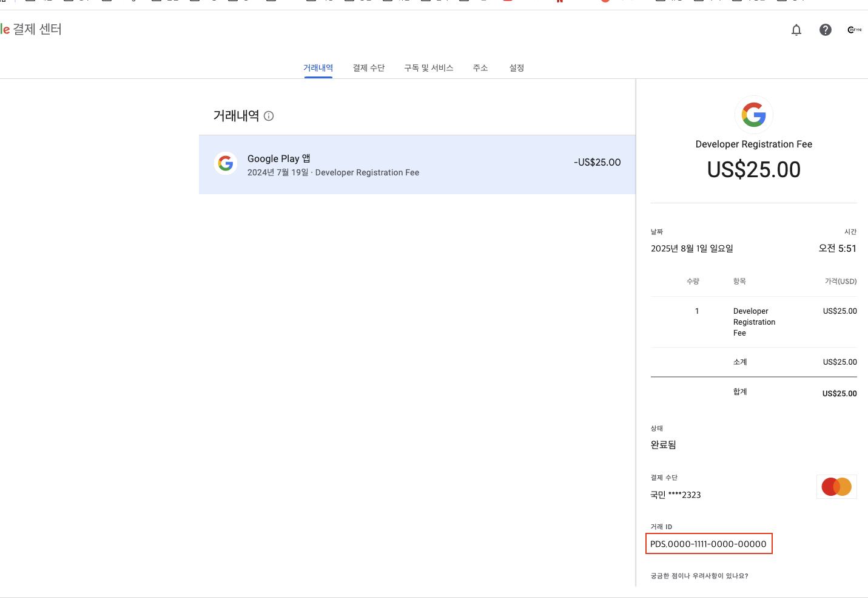Click the large US$25.00 total in panel
The height and width of the screenshot is (599, 868).
tap(754, 170)
